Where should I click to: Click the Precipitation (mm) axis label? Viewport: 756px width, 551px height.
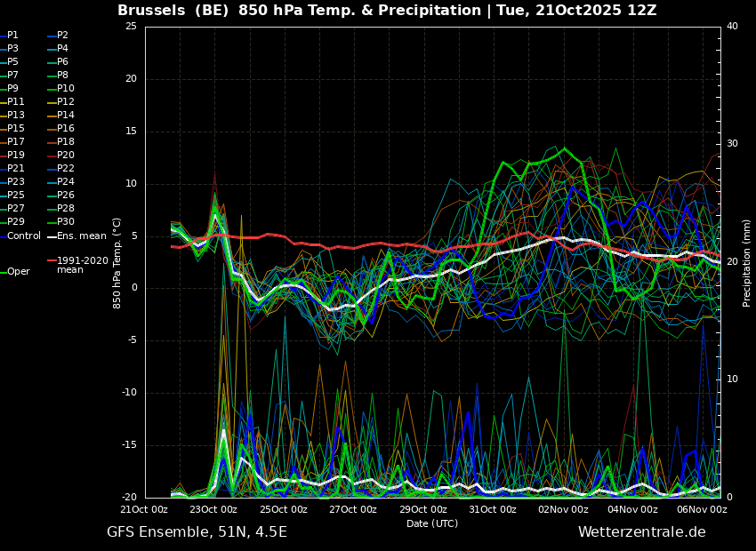click(747, 262)
